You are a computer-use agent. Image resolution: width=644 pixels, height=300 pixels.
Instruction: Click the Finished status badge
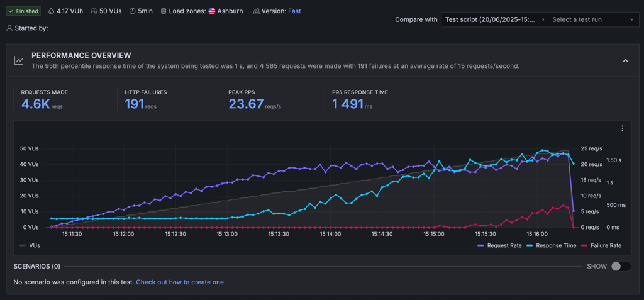[23, 11]
